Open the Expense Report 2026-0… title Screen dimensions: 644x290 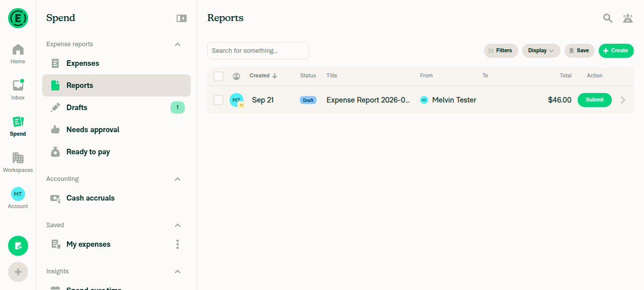coord(368,100)
